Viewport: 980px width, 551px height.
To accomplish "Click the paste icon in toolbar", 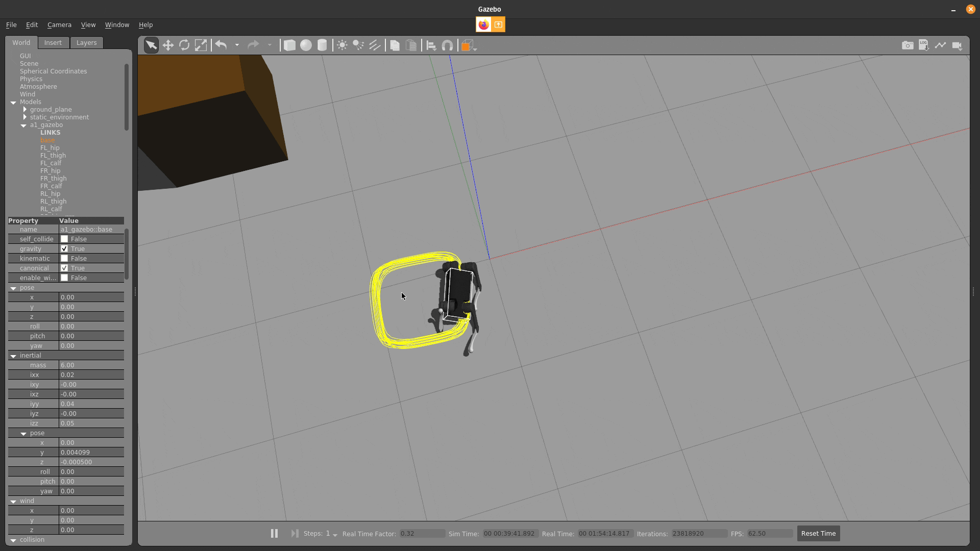I will [411, 45].
